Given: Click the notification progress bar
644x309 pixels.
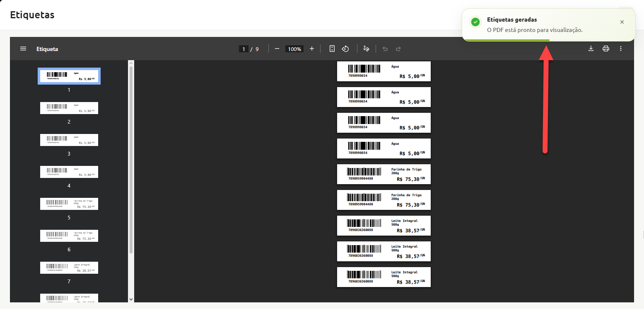Looking at the screenshot, I should 506,40.
